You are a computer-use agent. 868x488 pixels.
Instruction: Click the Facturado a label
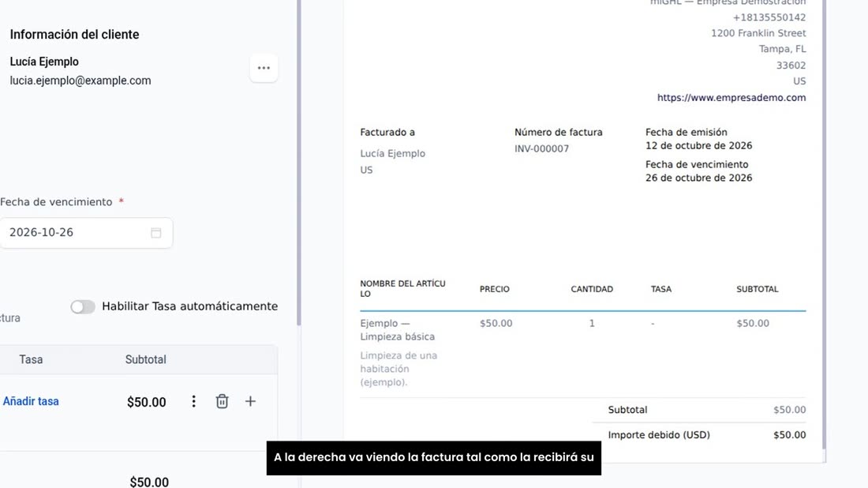tap(387, 133)
